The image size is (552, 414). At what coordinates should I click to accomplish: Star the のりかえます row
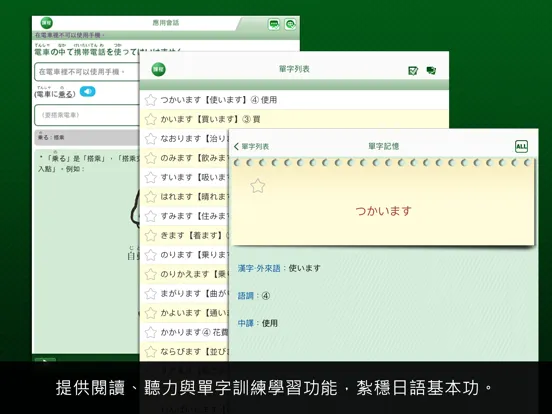pyautogui.click(x=150, y=274)
